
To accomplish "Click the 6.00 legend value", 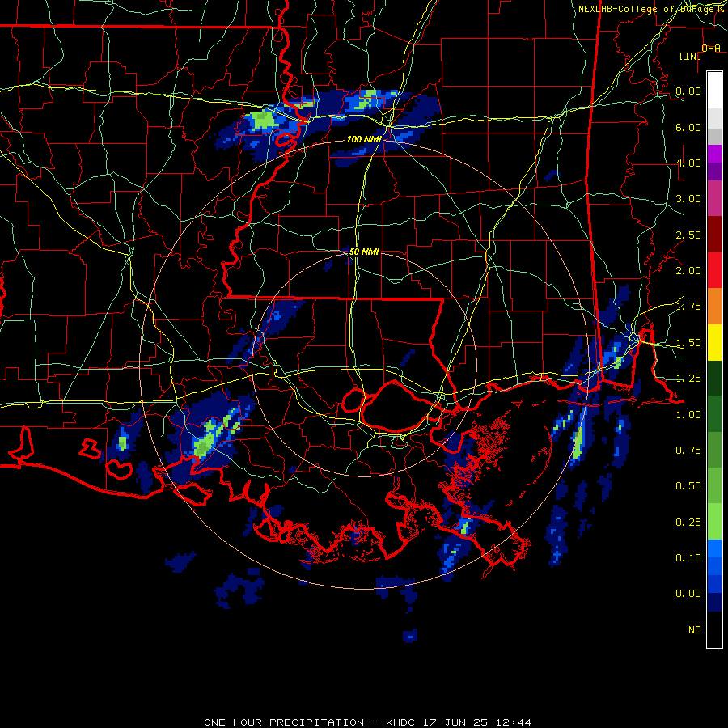I will 688,127.
